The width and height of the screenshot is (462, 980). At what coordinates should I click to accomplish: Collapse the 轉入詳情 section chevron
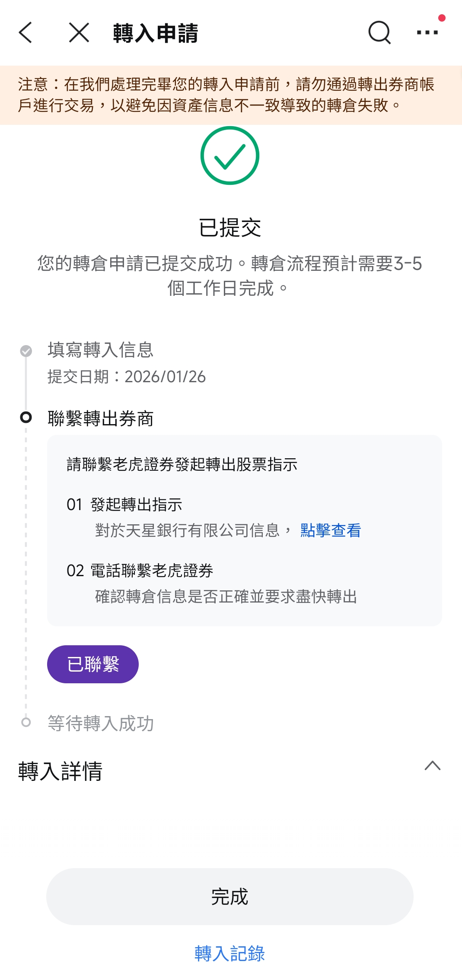click(x=432, y=766)
